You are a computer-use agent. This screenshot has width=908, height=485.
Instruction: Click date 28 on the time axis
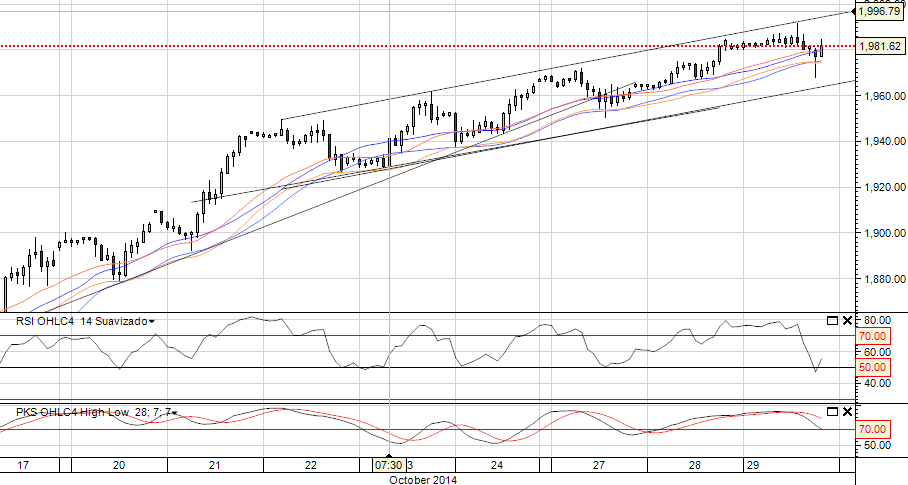pos(695,465)
